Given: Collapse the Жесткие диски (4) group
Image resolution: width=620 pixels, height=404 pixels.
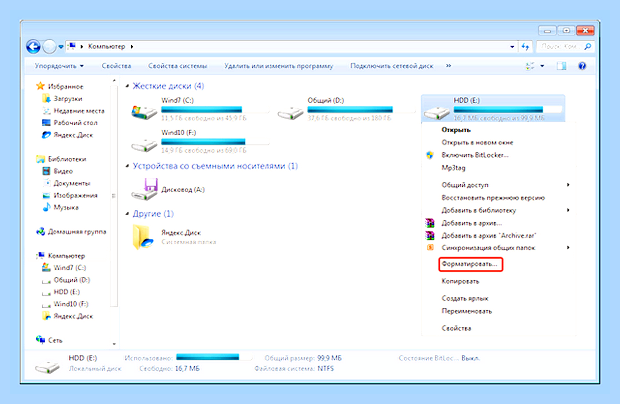Looking at the screenshot, I should 127,86.
